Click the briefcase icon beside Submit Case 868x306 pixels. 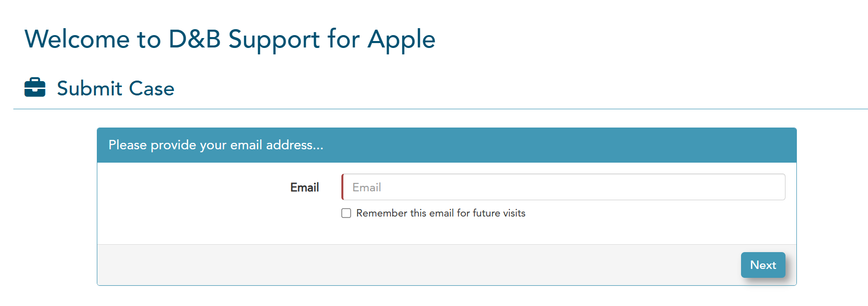[35, 87]
